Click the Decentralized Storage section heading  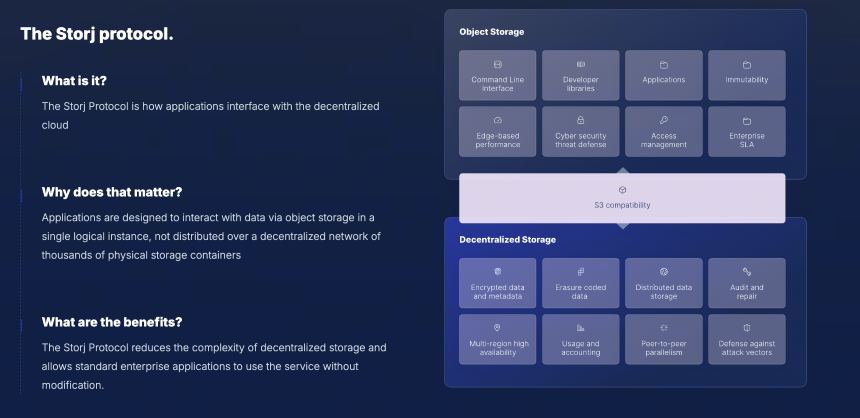coord(507,240)
